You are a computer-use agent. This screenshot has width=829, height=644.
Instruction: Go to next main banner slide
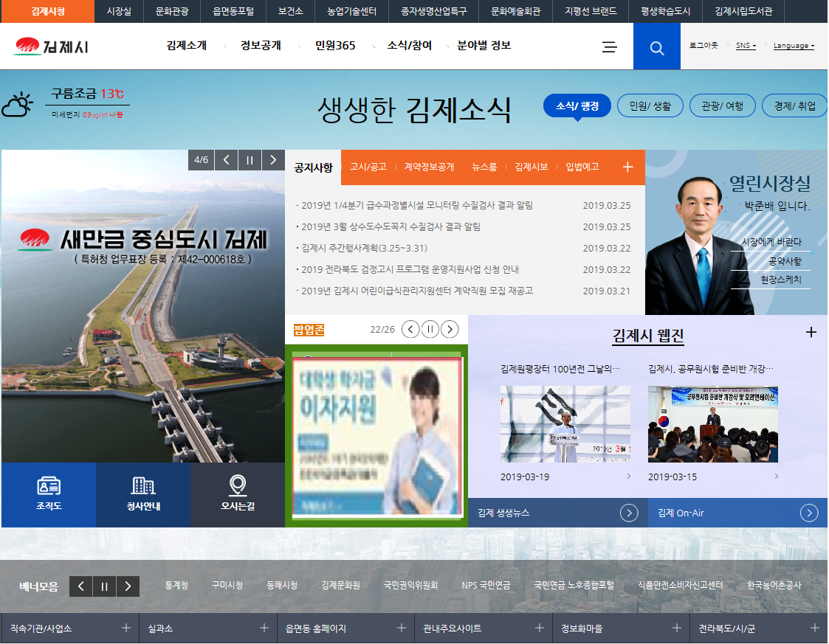click(273, 160)
